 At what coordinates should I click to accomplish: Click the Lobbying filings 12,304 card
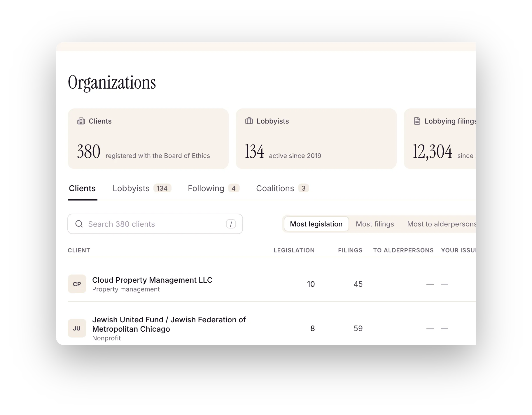[440, 139]
